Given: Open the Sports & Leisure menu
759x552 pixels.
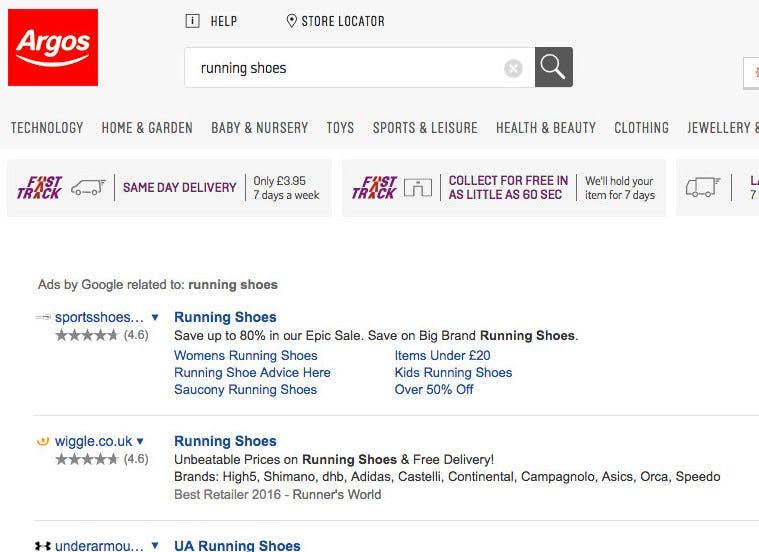Looking at the screenshot, I should (425, 128).
